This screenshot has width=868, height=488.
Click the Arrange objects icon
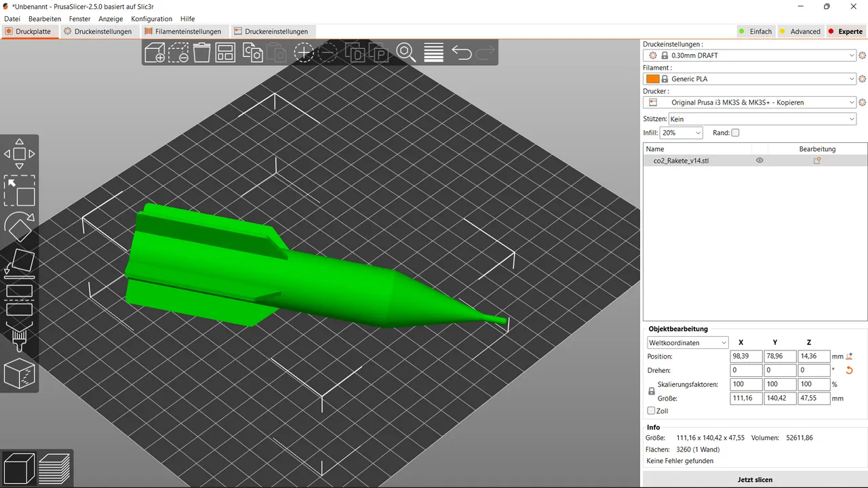[225, 52]
